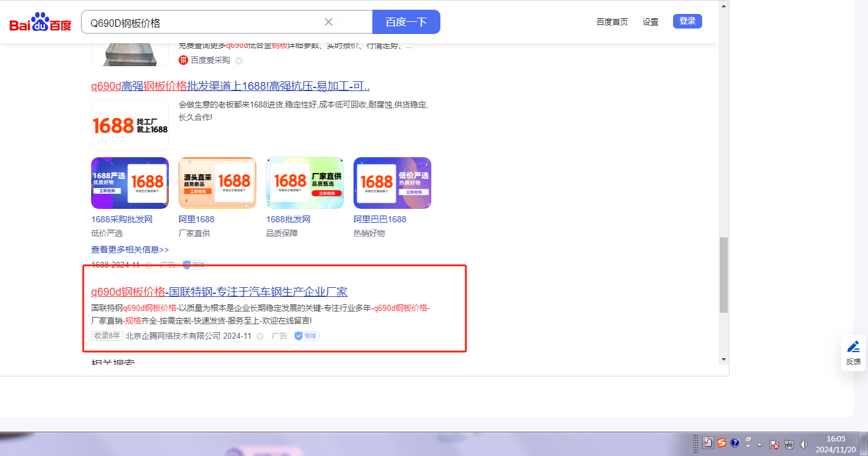Click the 收录8年 tag
Viewport: 868px width, 456px height.
[107, 336]
